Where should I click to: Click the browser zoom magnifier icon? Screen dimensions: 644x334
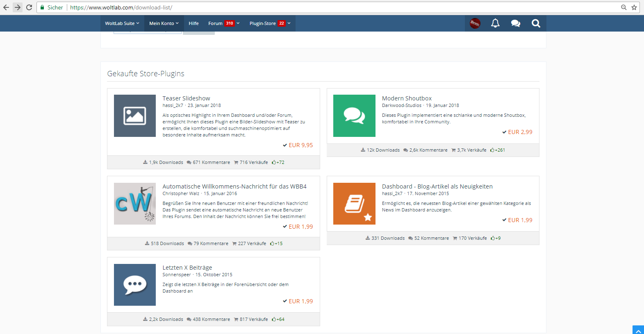coord(624,7)
